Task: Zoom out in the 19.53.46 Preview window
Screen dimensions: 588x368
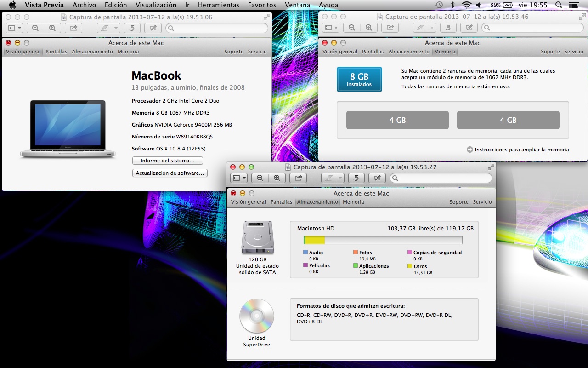Action: tap(352, 28)
